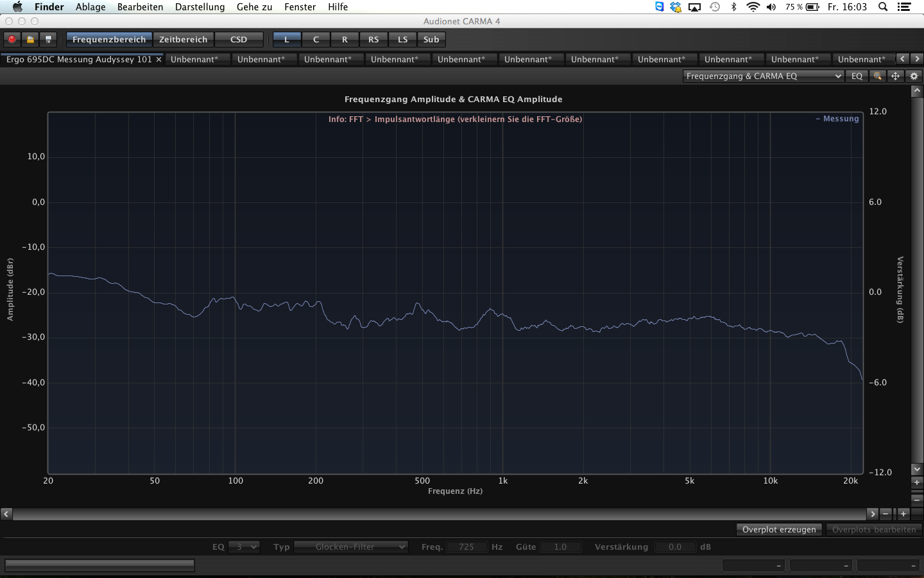Click Overplot erzeugen button
This screenshot has width=924, height=578.
[x=779, y=529]
